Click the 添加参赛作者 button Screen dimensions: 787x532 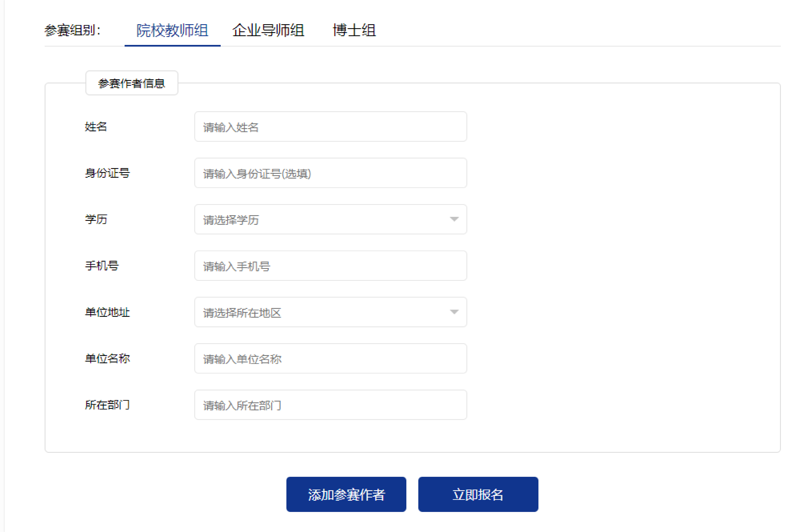(x=346, y=494)
